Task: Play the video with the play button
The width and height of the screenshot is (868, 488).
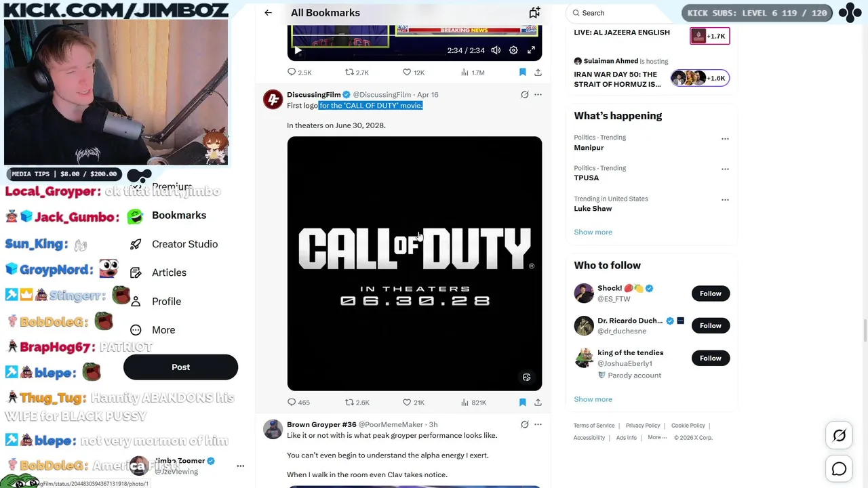Action: (298, 50)
